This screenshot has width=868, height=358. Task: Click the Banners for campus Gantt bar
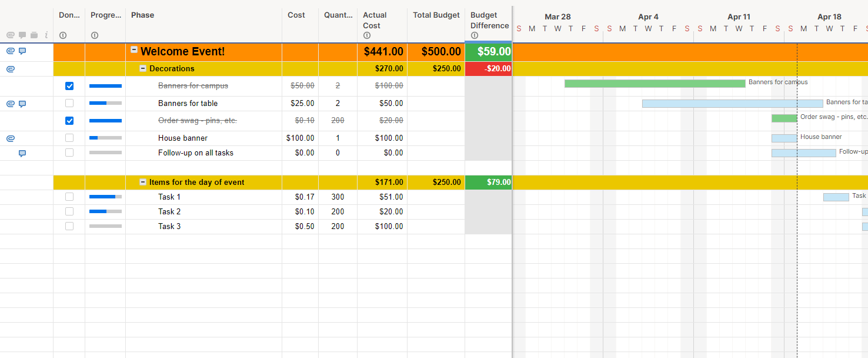[x=655, y=84]
